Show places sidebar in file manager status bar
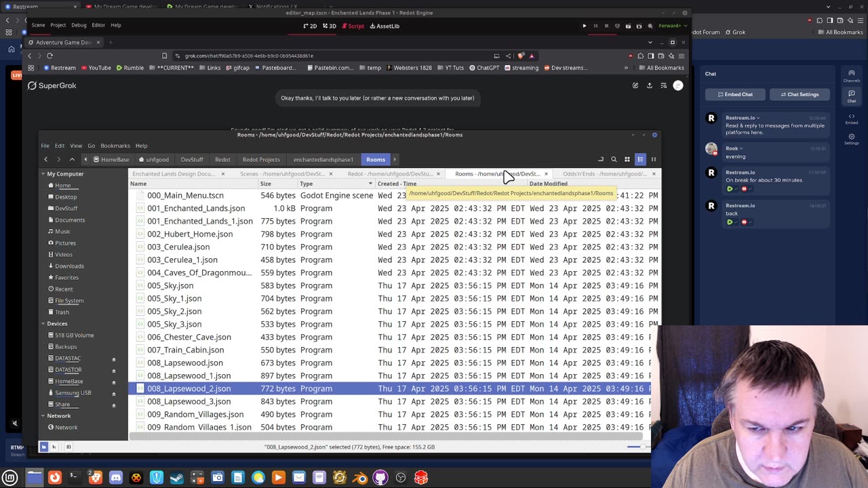Image resolution: width=868 pixels, height=488 pixels. (x=44, y=447)
